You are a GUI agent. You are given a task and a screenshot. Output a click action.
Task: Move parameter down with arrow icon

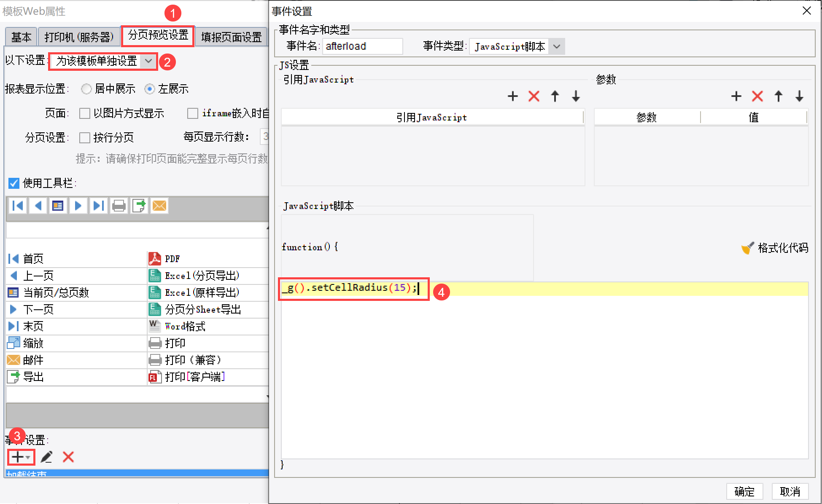[x=799, y=97]
